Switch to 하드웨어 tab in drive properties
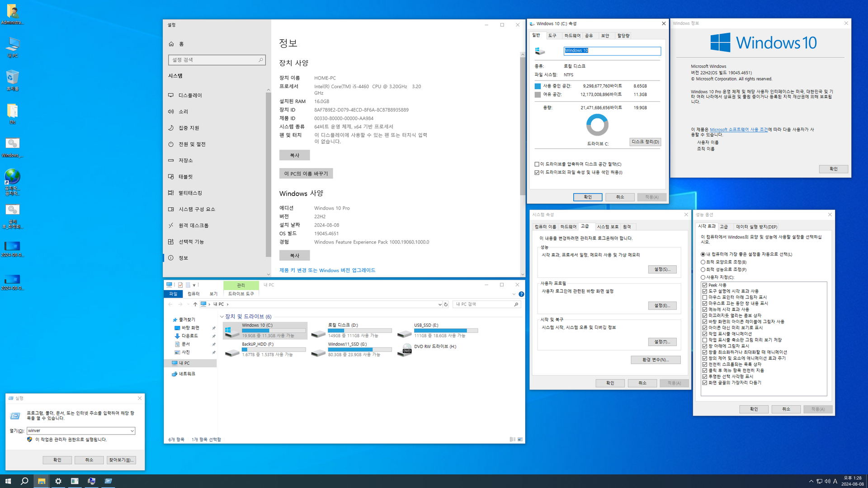The image size is (868, 488). click(572, 36)
